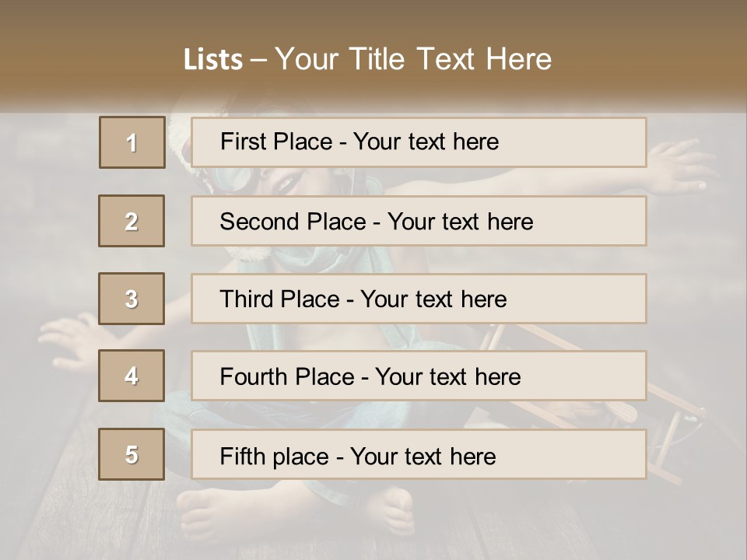The height and width of the screenshot is (560, 747).
Task: Select the "Third Place - Your text here" field
Action: point(419,299)
